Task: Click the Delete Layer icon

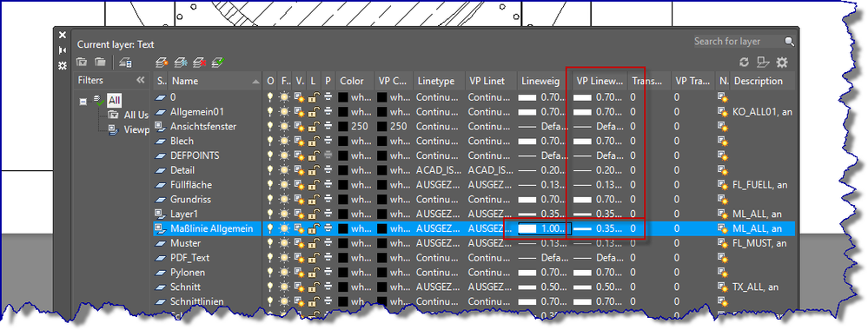Action: [x=200, y=62]
